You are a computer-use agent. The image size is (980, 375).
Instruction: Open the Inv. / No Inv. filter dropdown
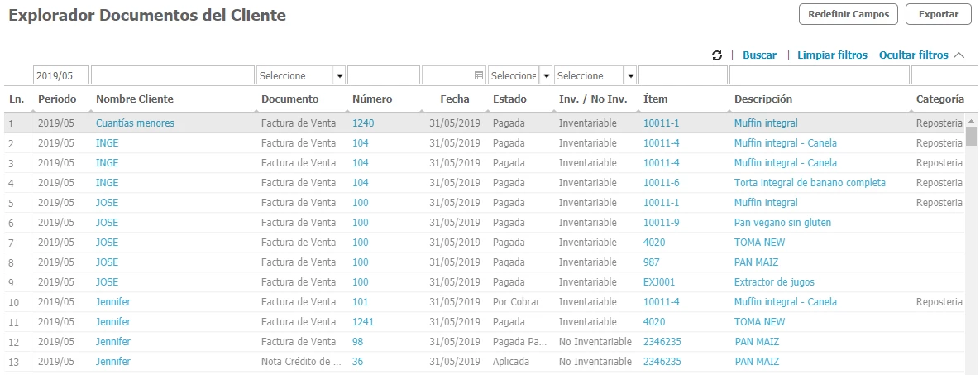[x=629, y=75]
